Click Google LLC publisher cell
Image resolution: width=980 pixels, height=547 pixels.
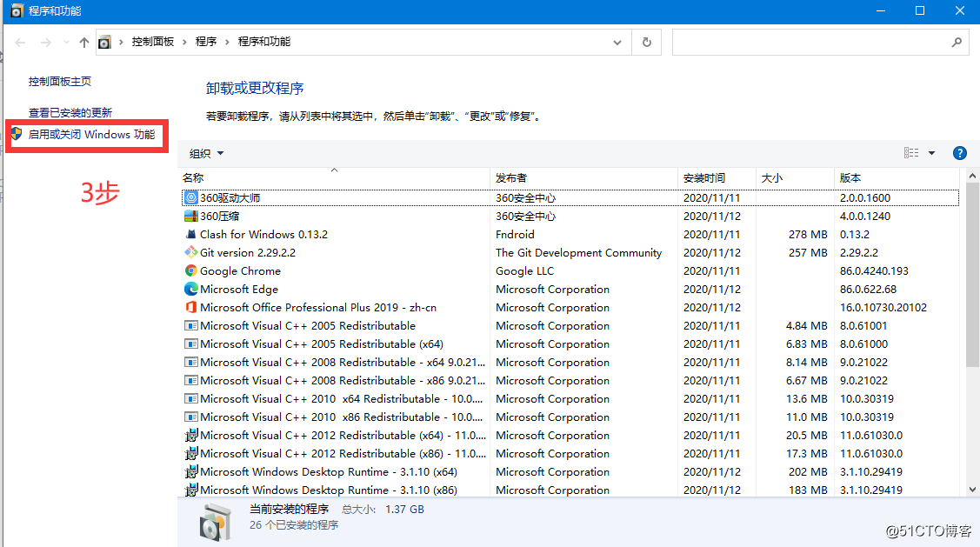tap(524, 270)
